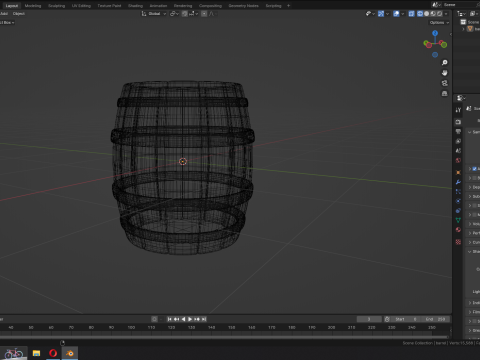Play the animation in reverse
The width and height of the screenshot is (480, 360).
click(x=183, y=319)
